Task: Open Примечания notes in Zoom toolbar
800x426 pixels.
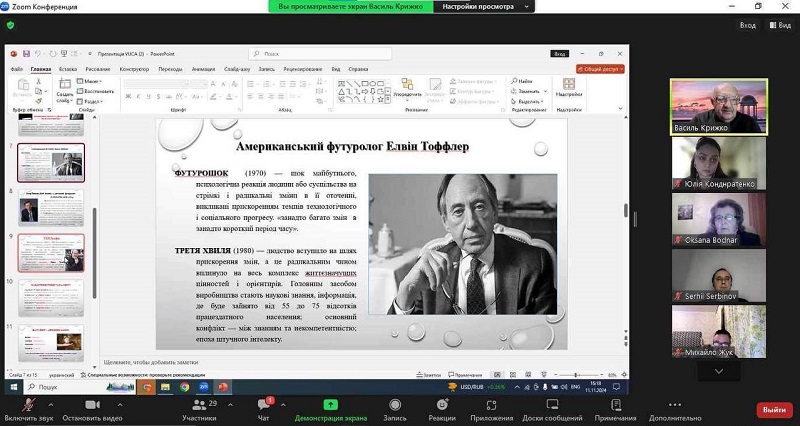Action: pos(615,410)
